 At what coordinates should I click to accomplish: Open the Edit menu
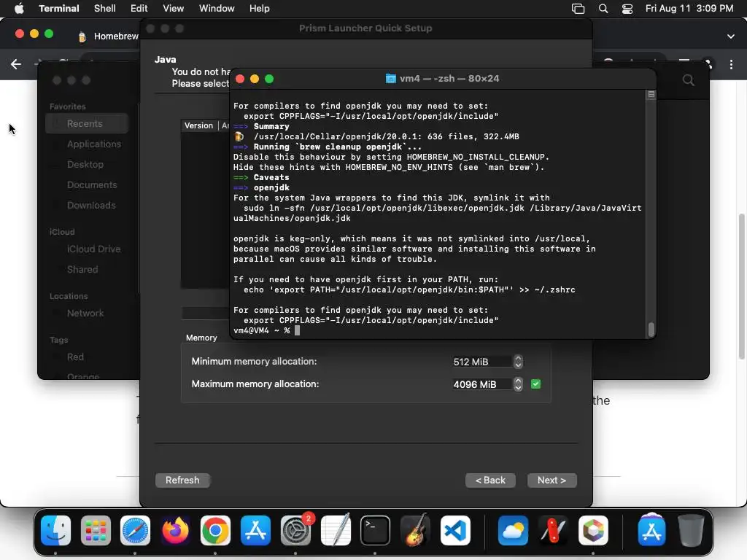(x=139, y=8)
